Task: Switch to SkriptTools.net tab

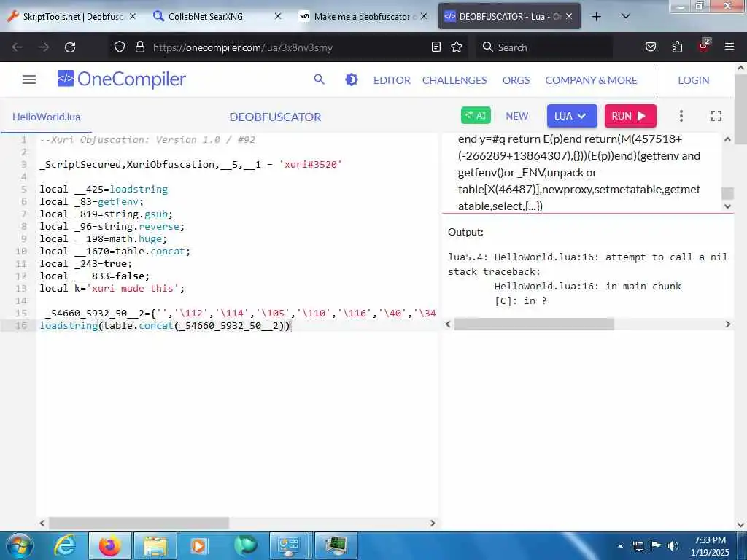Action: coord(71,17)
